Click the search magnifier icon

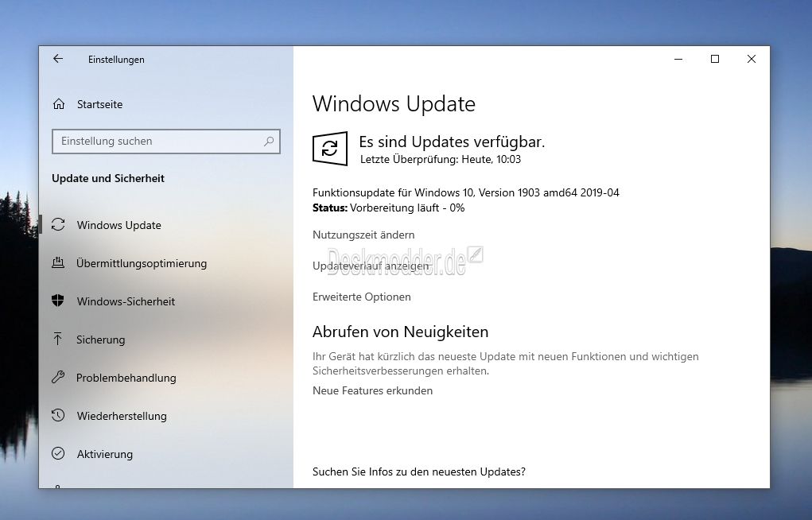pos(269,141)
